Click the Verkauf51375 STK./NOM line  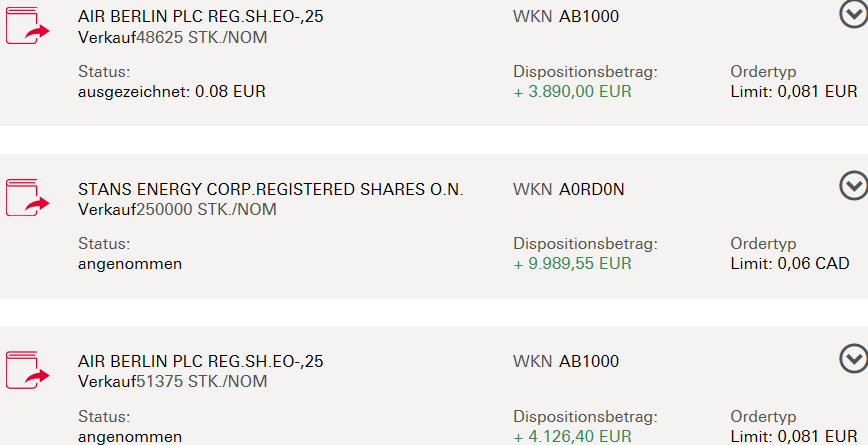pos(172,382)
